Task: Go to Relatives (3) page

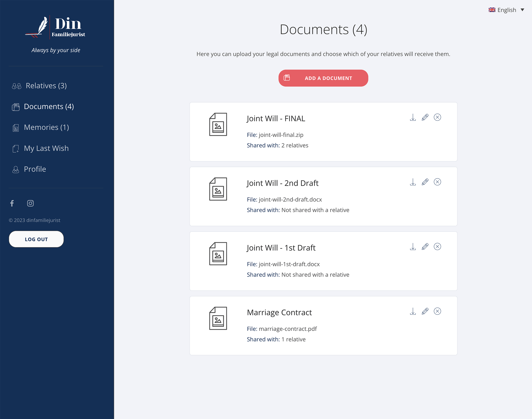Action: [46, 86]
